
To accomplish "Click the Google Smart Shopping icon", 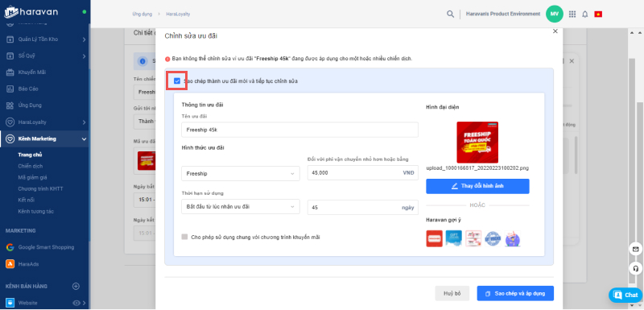I will [10, 247].
